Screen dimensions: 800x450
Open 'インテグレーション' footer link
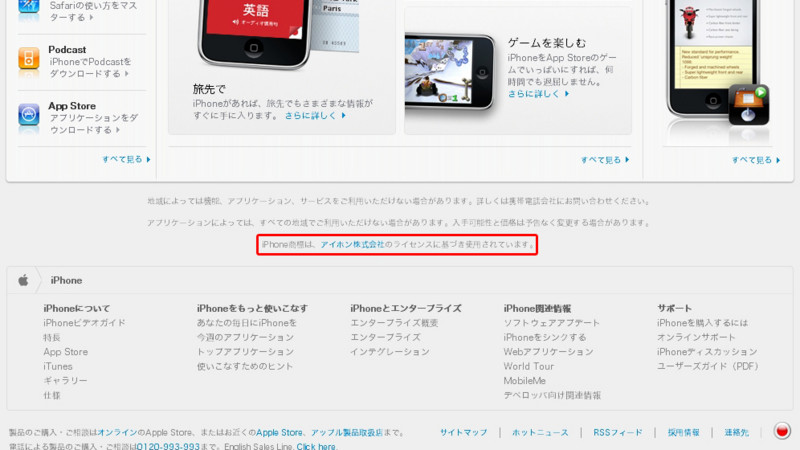[x=390, y=352]
